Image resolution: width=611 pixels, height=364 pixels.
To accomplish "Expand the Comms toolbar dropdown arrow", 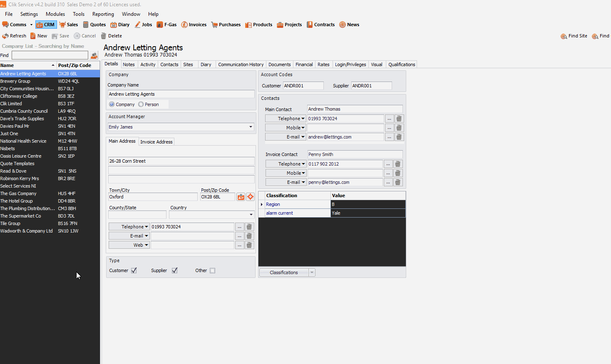I will pyautogui.click(x=31, y=25).
